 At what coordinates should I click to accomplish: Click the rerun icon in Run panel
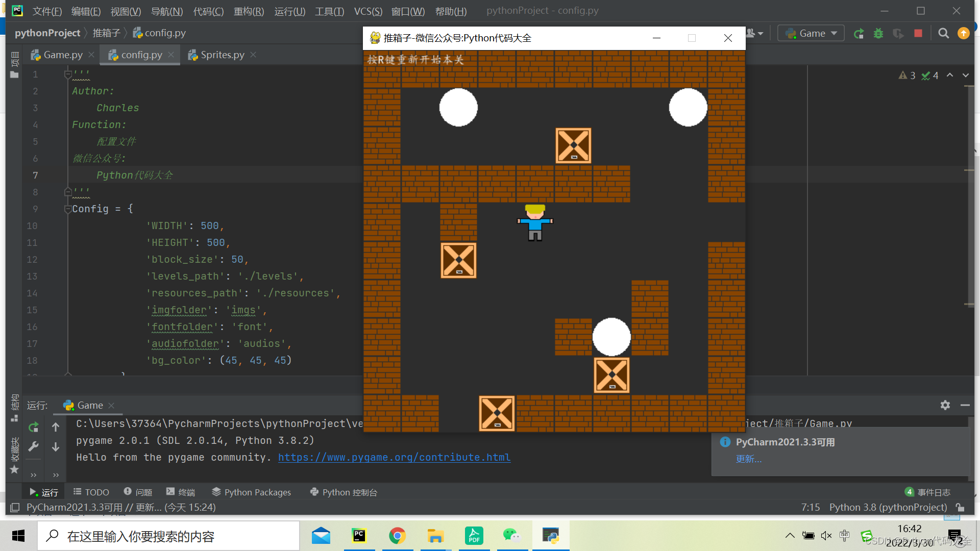point(34,427)
